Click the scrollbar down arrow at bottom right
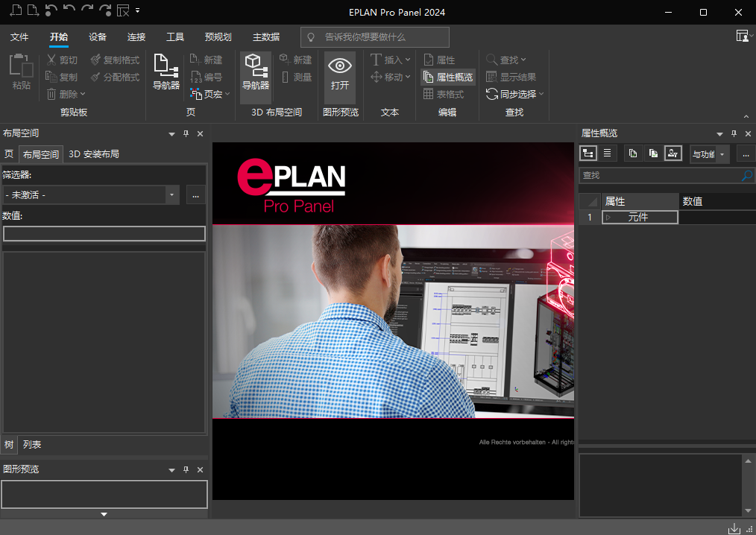This screenshot has height=535, width=756. click(x=749, y=510)
